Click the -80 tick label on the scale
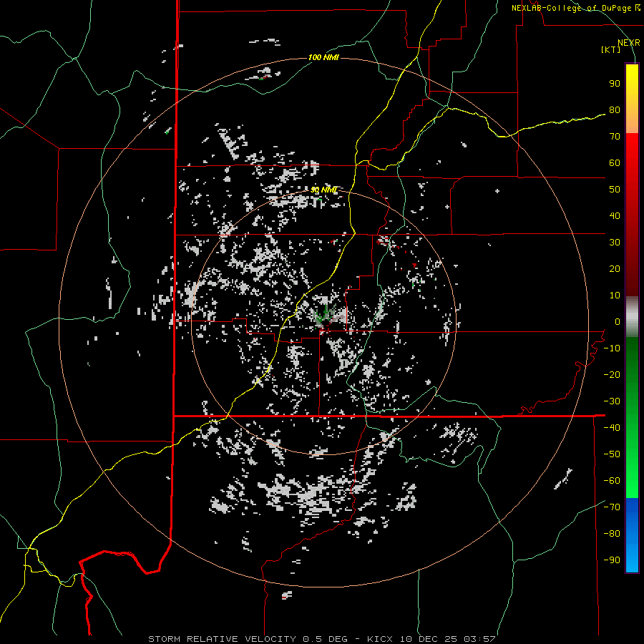The height and width of the screenshot is (644, 644). (x=612, y=534)
